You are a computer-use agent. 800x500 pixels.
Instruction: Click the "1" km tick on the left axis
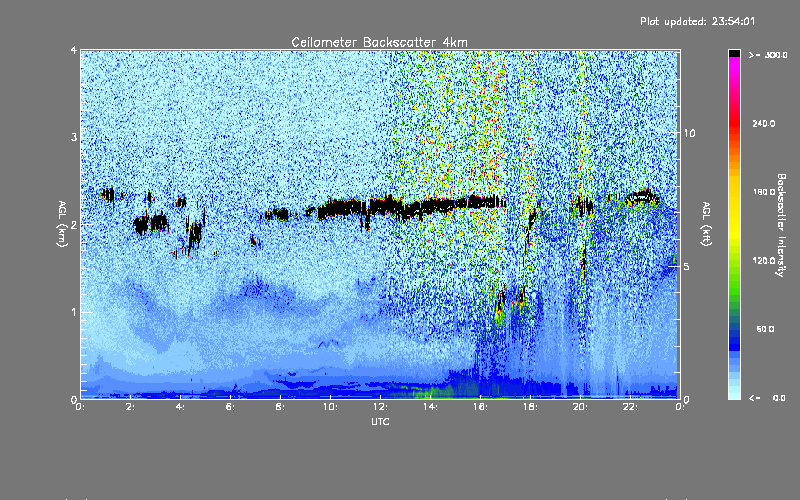point(74,312)
